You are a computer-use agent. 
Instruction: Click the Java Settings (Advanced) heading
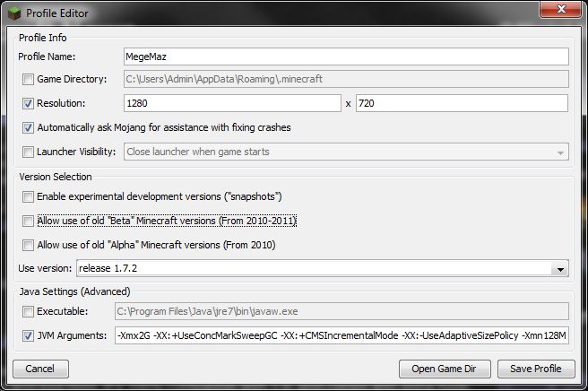pyautogui.click(x=74, y=291)
